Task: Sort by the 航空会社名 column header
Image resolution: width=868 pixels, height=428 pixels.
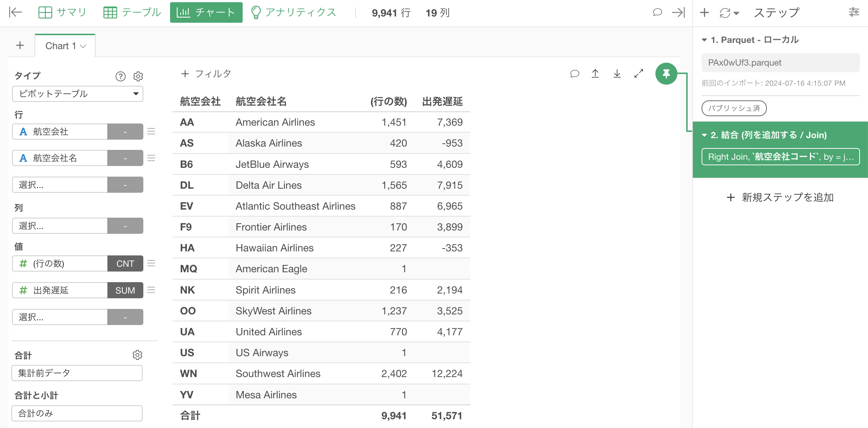Action: [261, 102]
